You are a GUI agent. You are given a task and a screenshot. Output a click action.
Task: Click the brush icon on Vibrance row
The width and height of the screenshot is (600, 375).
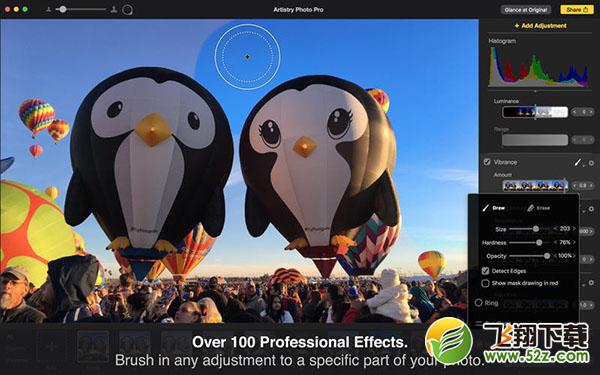click(577, 163)
